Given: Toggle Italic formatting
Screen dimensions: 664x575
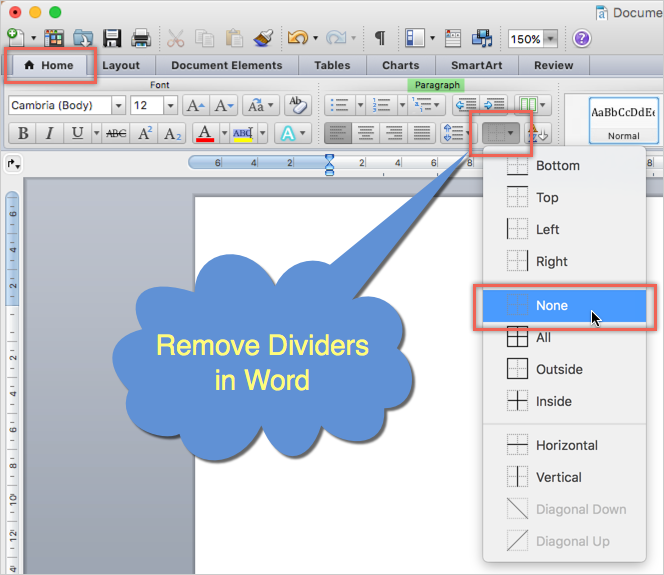Looking at the screenshot, I should click(x=50, y=133).
